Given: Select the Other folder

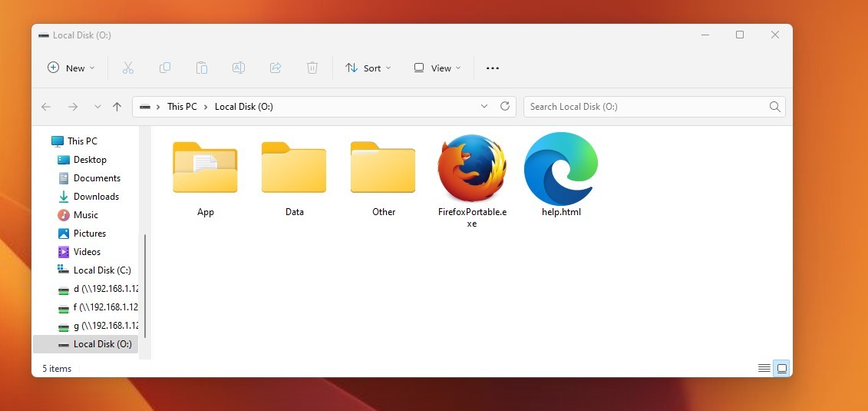Looking at the screenshot, I should [x=384, y=179].
